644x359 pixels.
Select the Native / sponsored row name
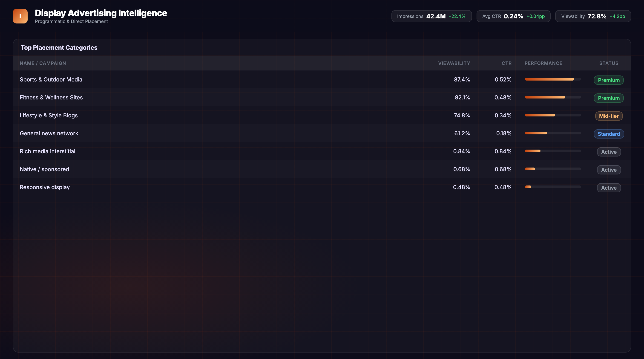click(44, 169)
